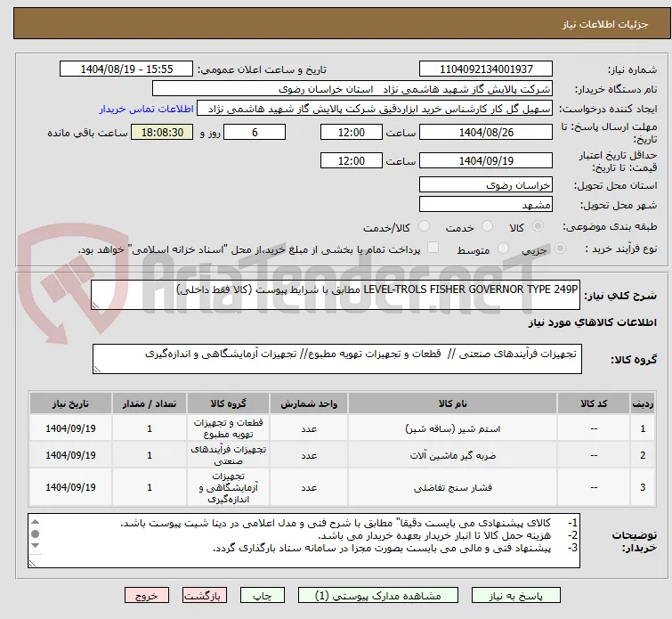This screenshot has height=619, width=672.
Task: Click the days remaining field showing 6
Action: [255, 132]
